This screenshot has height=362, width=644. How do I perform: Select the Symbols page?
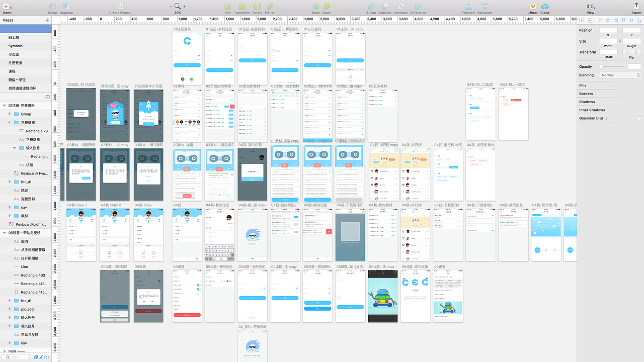16,46
